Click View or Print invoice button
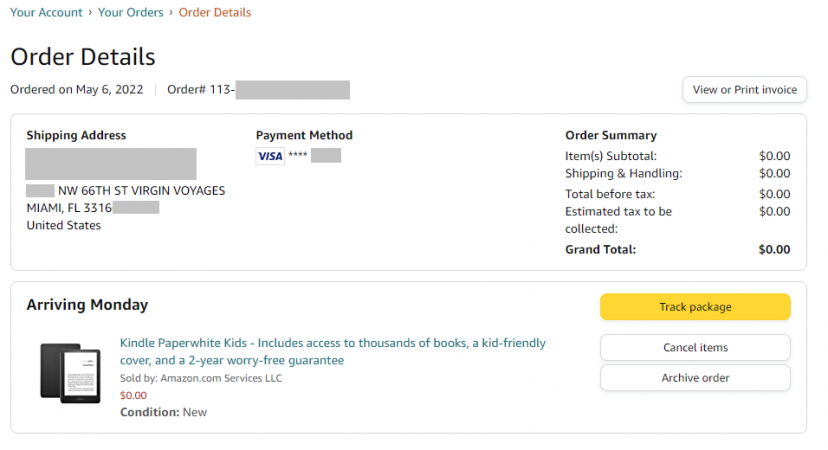 (745, 90)
